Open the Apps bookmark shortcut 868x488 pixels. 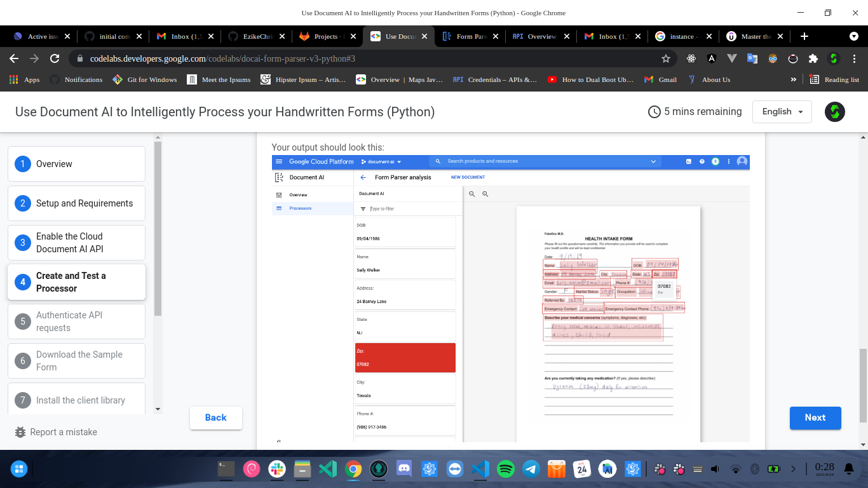25,79
